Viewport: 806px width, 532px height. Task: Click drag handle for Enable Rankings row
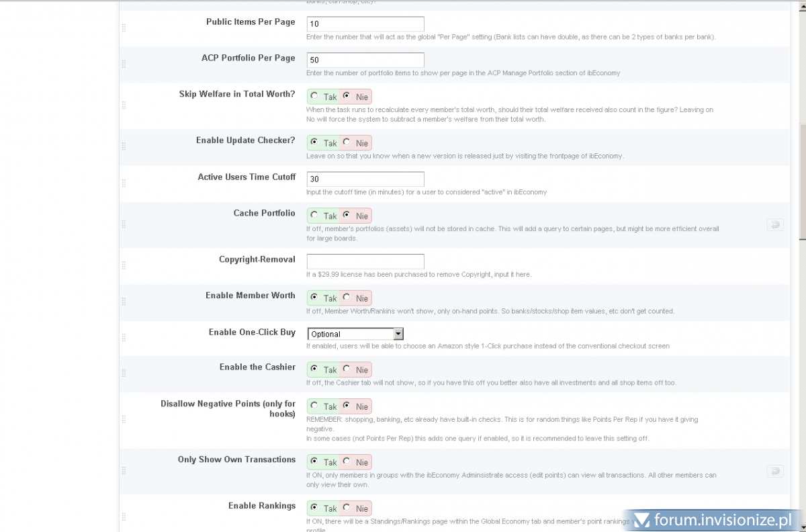tap(124, 517)
